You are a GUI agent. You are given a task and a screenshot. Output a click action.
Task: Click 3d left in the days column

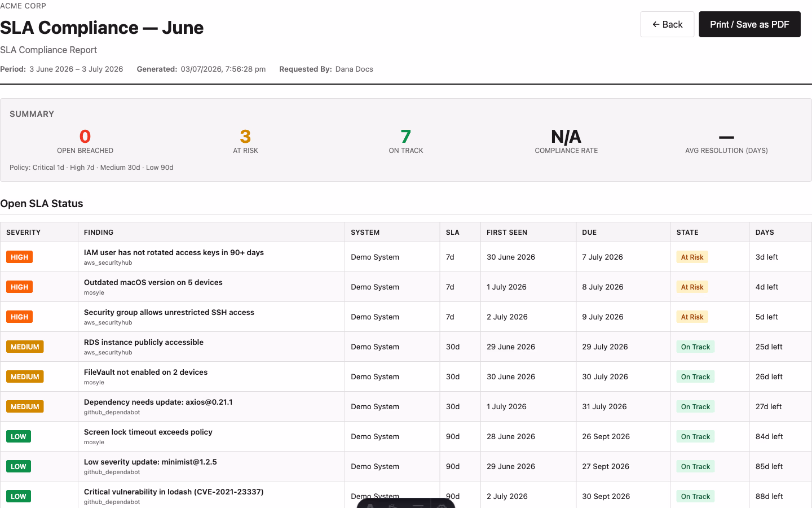click(767, 257)
